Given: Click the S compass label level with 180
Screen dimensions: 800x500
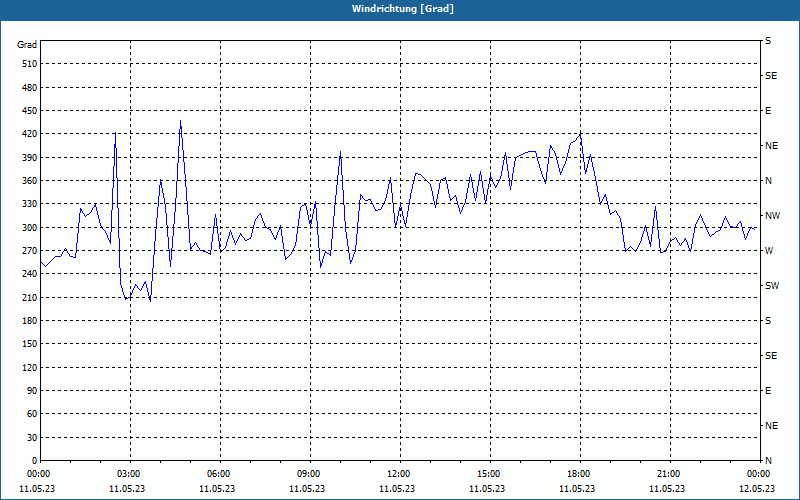Looking at the screenshot, I should pos(768,321).
